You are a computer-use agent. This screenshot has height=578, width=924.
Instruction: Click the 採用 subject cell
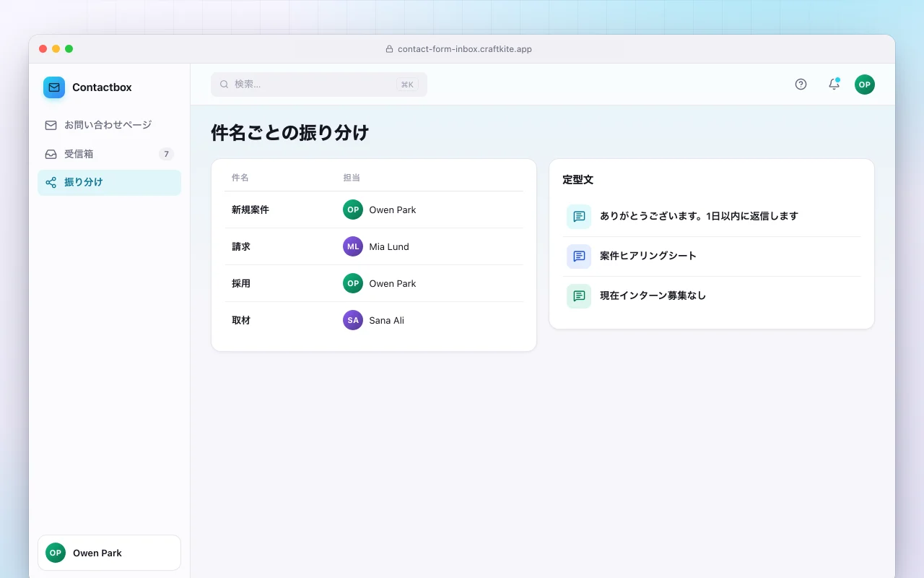241,283
